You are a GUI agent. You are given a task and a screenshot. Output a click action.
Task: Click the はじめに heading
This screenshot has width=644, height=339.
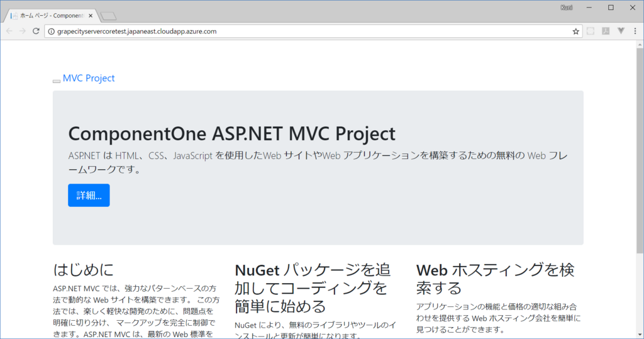[84, 270]
